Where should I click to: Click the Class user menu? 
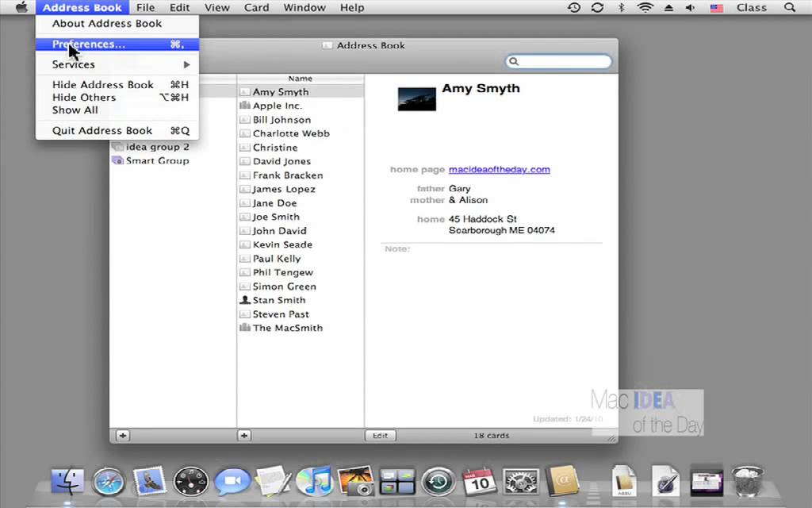[x=752, y=7]
